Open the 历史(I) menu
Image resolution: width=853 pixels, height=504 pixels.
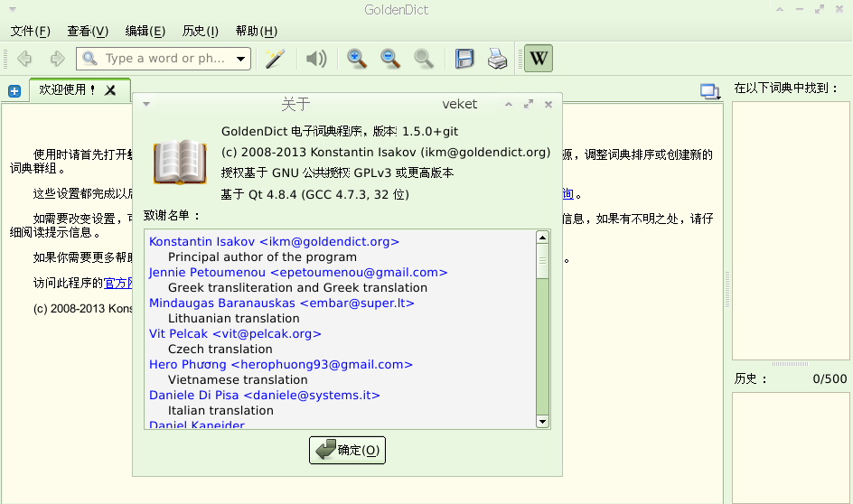[201, 31]
